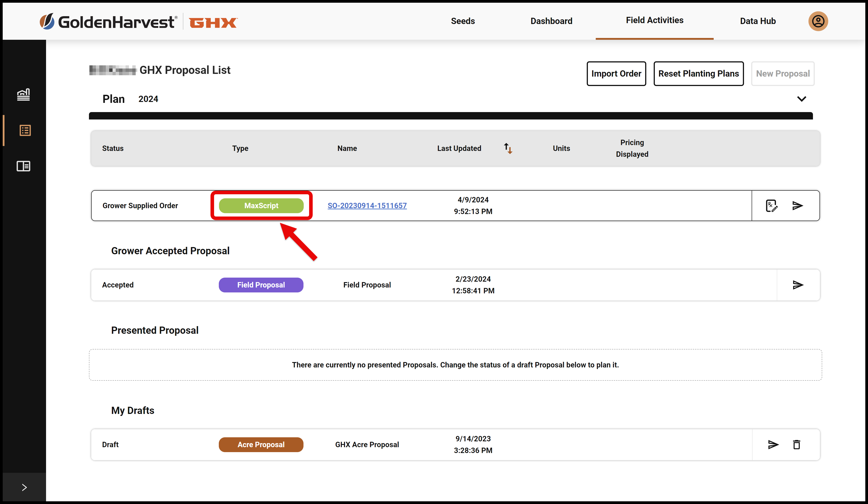Expand the left sidebar with the chevron
This screenshot has height=504, width=868.
tap(24, 487)
